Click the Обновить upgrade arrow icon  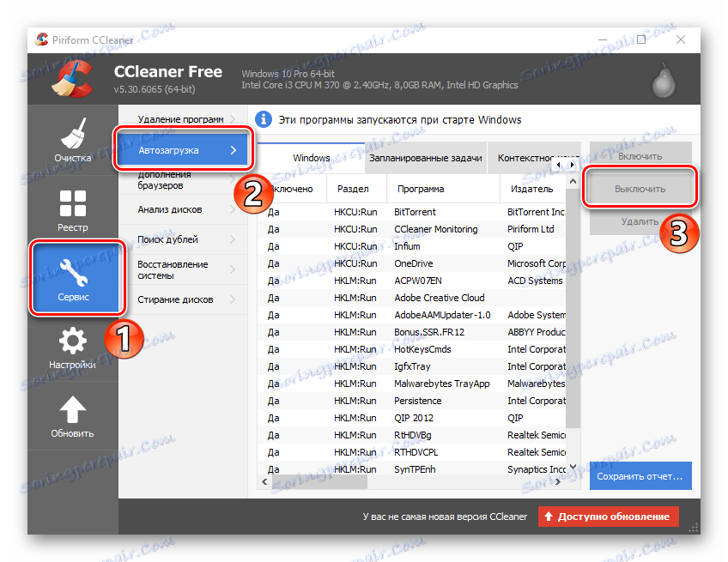pos(72,409)
